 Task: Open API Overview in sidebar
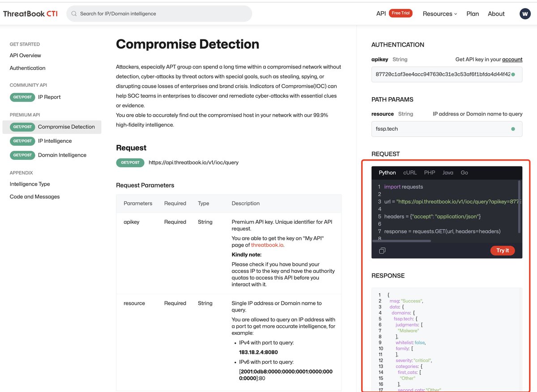pyautogui.click(x=26, y=55)
